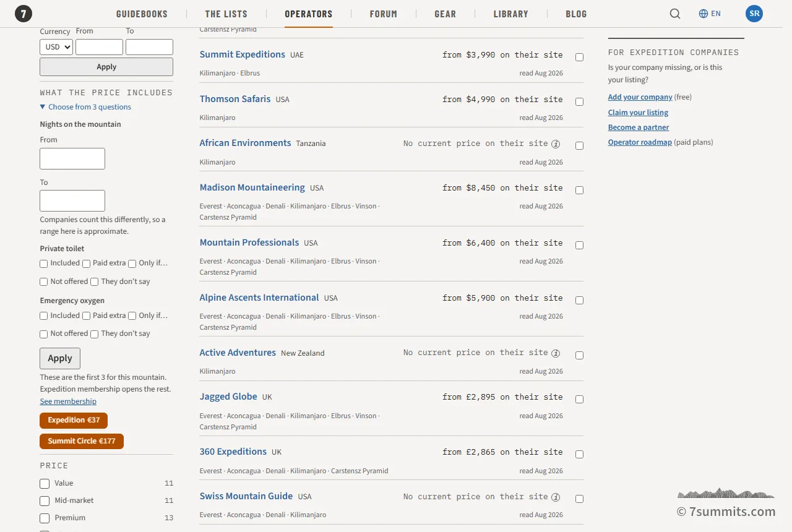Open the Add your company link
792x532 pixels.
point(640,97)
